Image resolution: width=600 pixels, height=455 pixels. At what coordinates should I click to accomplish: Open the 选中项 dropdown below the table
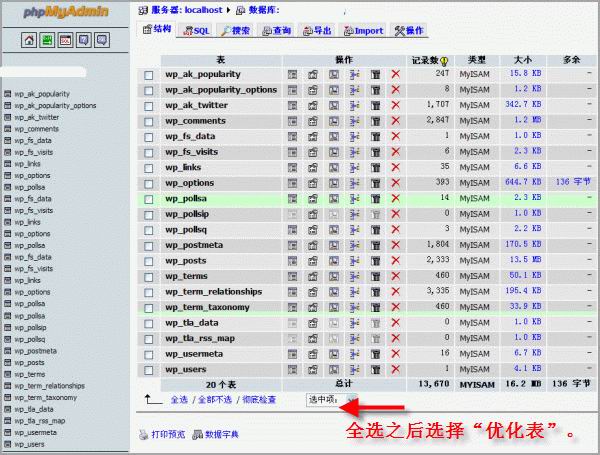[x=331, y=400]
